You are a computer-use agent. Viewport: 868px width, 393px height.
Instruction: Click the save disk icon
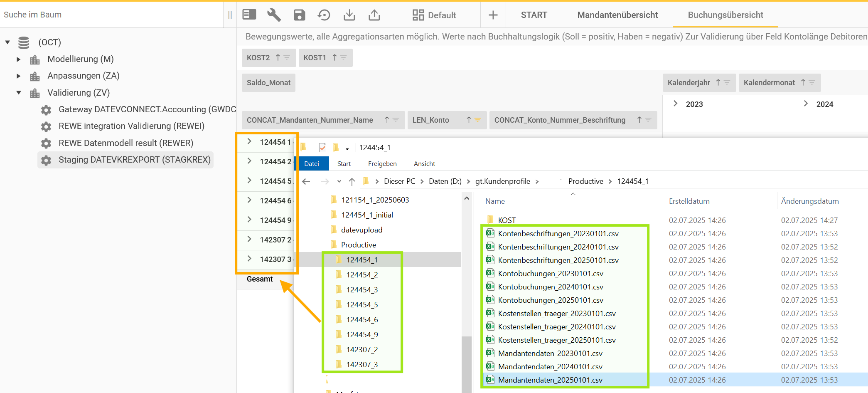299,15
